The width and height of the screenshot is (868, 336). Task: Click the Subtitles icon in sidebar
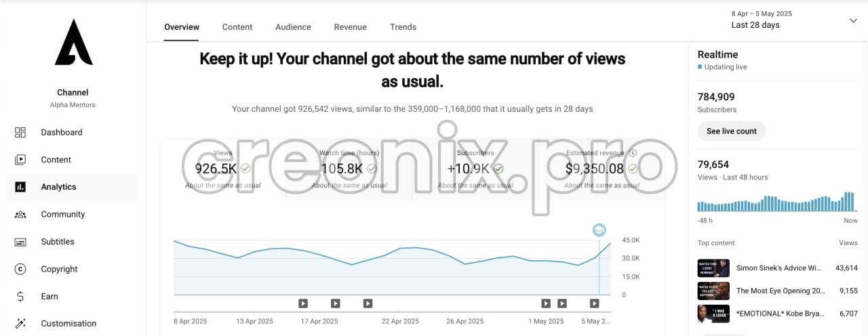pos(20,242)
